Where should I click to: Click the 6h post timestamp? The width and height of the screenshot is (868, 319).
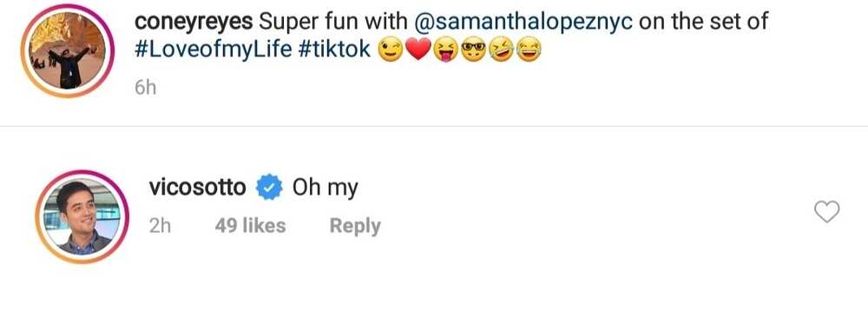(145, 88)
